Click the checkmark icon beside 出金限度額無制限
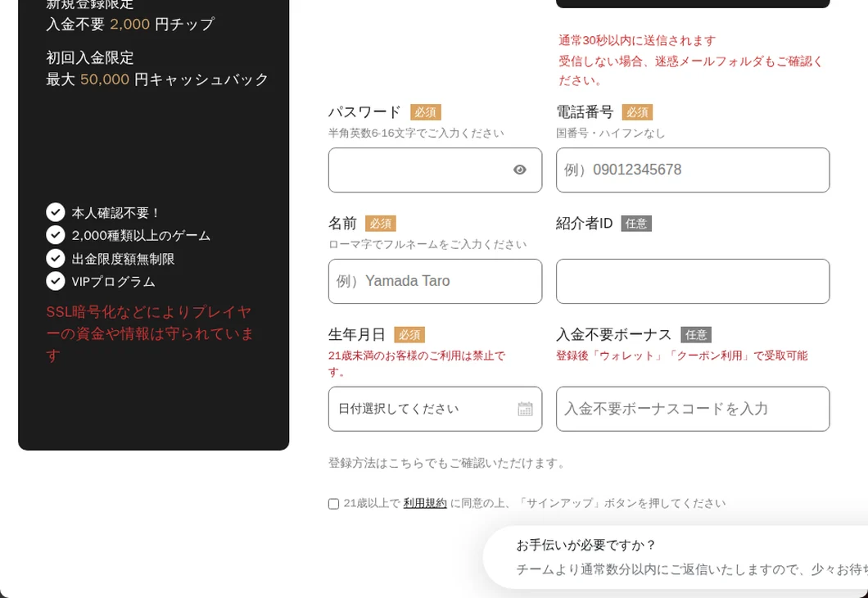 pos(56,258)
